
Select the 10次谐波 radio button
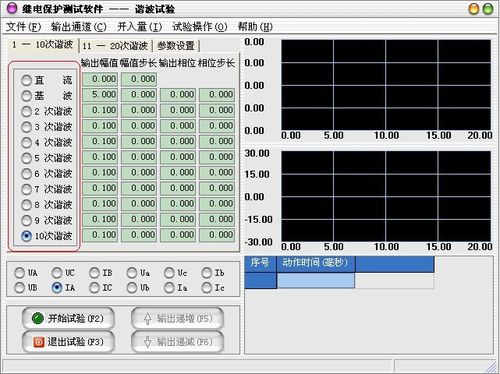pos(26,236)
